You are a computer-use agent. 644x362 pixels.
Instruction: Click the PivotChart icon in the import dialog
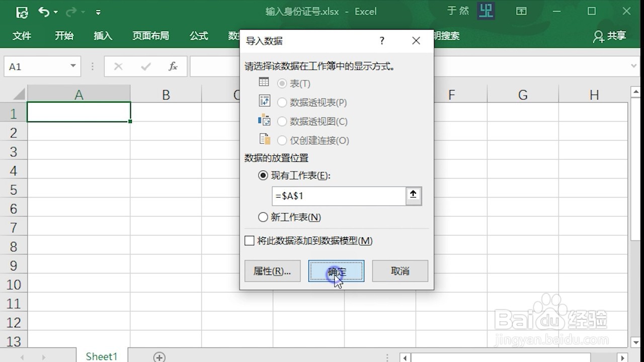(x=264, y=121)
